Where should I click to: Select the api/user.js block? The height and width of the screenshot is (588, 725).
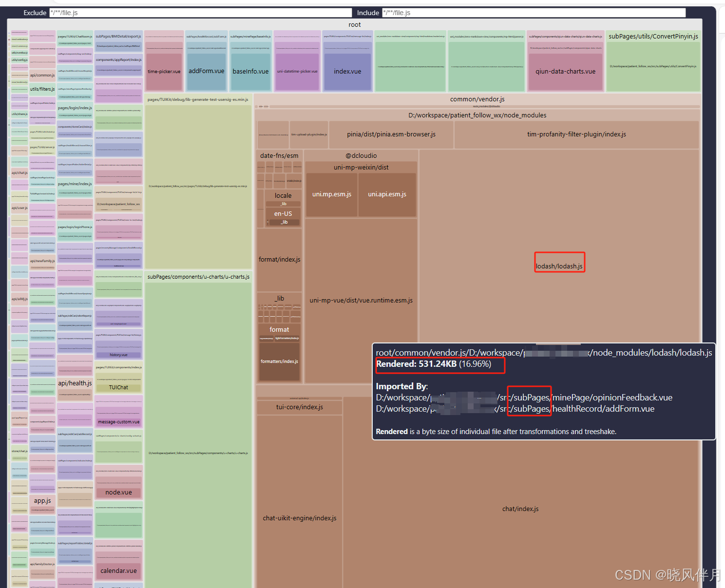coord(19,208)
